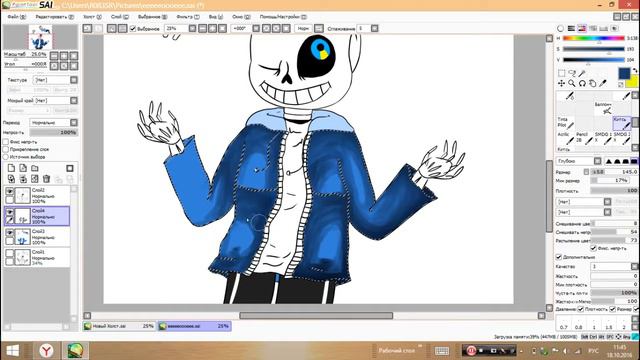Choose the Pencil 2B brush

pyautogui.click(x=584, y=138)
